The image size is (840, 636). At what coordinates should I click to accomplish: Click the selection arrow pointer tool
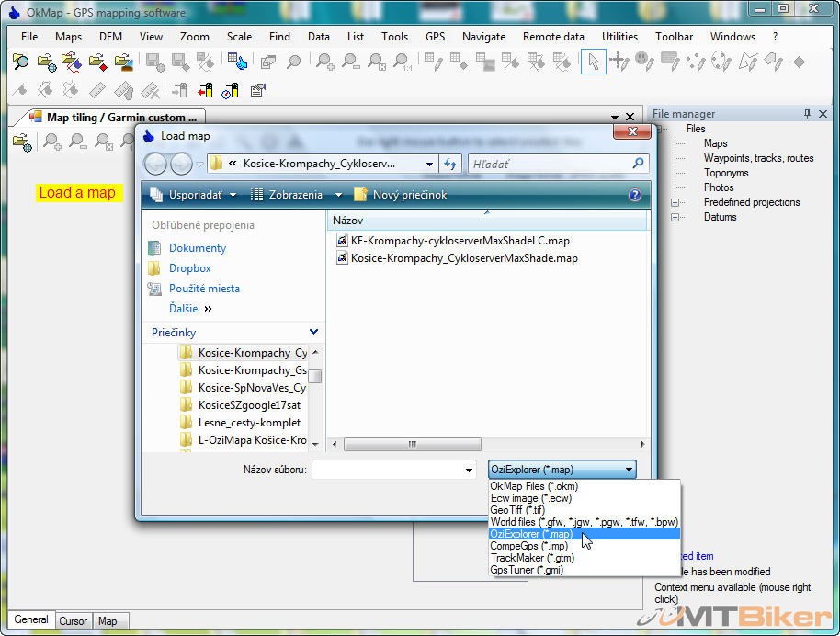[x=593, y=62]
